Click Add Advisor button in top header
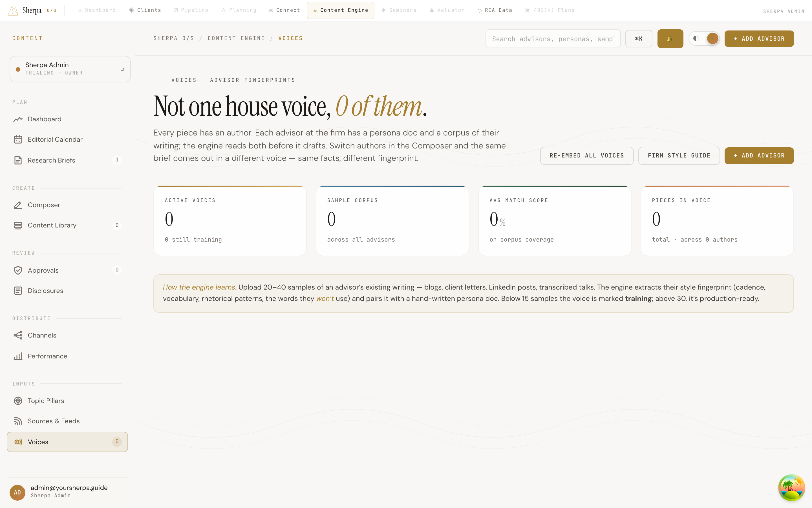The image size is (812, 508). [759, 39]
